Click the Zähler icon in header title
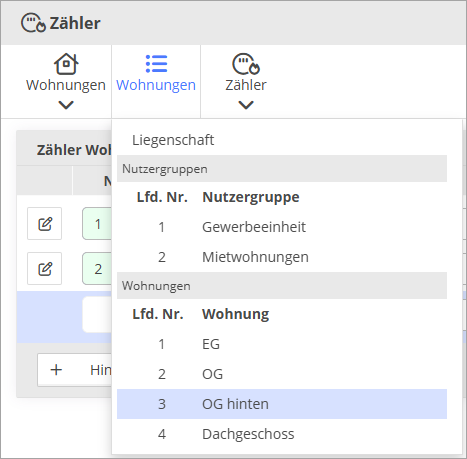The image size is (467, 459). click(x=33, y=23)
